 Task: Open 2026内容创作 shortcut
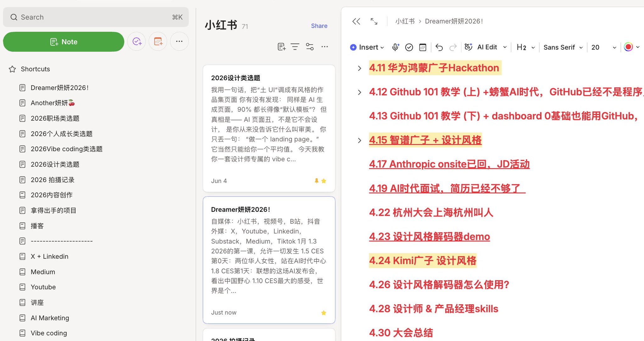point(52,195)
